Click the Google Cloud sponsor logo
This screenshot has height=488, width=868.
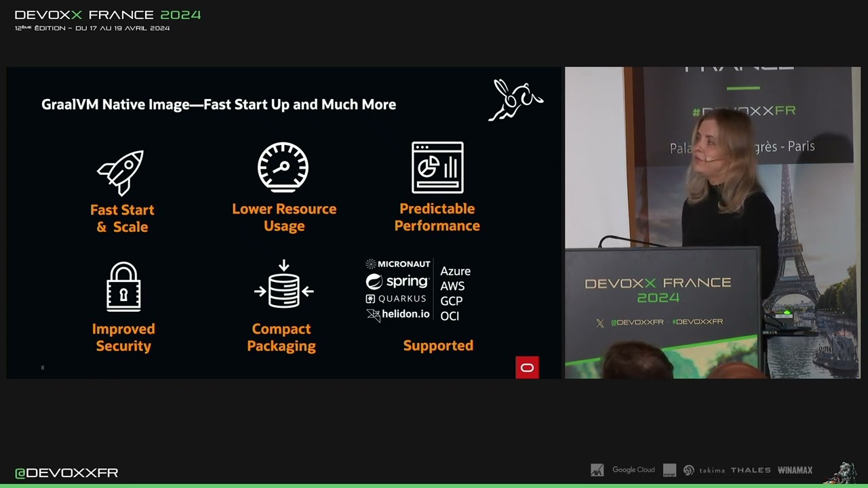click(x=633, y=470)
